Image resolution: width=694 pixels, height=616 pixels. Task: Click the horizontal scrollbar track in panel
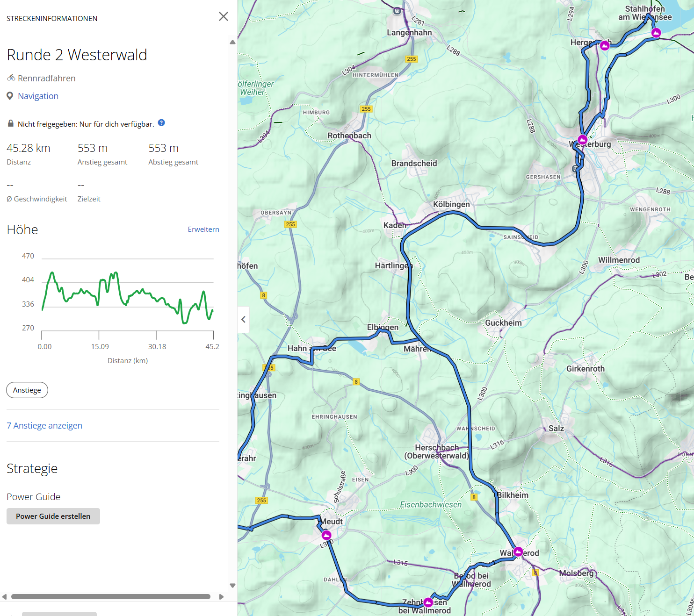[x=111, y=596]
